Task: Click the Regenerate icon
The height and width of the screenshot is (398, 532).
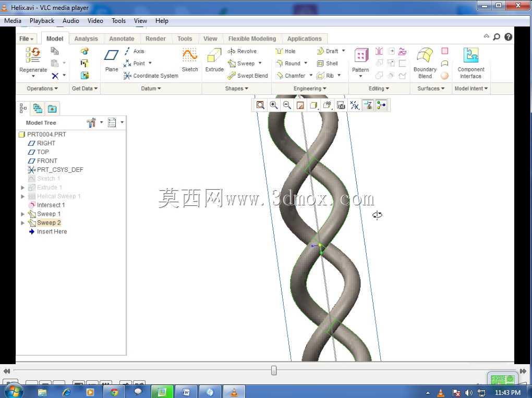Action: click(33, 55)
